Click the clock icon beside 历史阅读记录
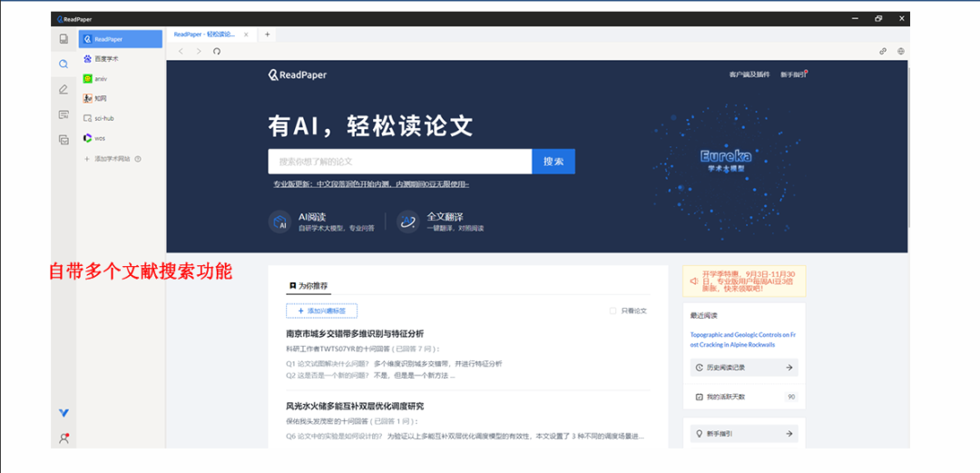 coord(699,368)
